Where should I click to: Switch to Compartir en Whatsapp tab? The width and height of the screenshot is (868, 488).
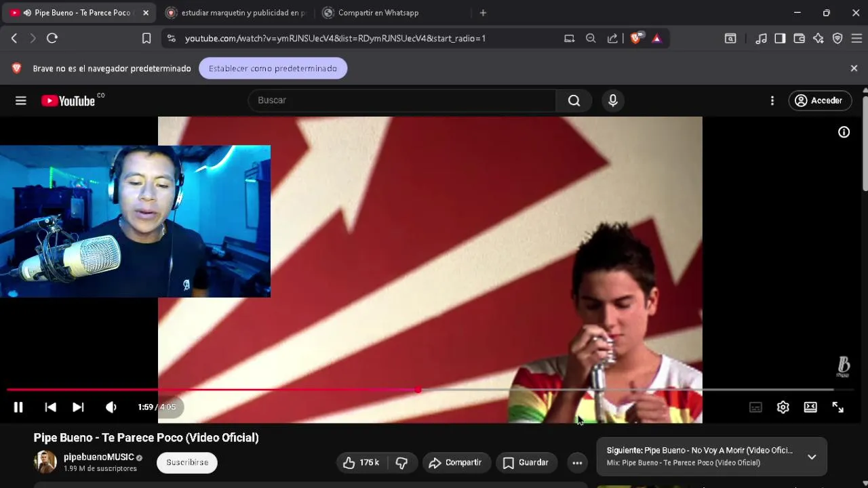pos(393,13)
